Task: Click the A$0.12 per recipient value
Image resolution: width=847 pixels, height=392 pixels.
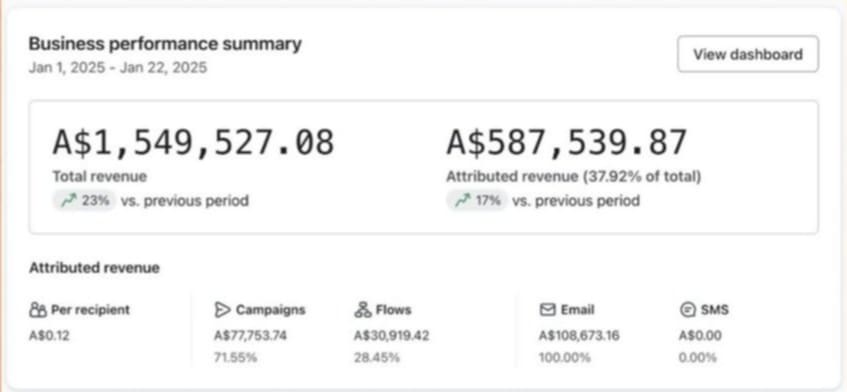Action: pos(49,336)
